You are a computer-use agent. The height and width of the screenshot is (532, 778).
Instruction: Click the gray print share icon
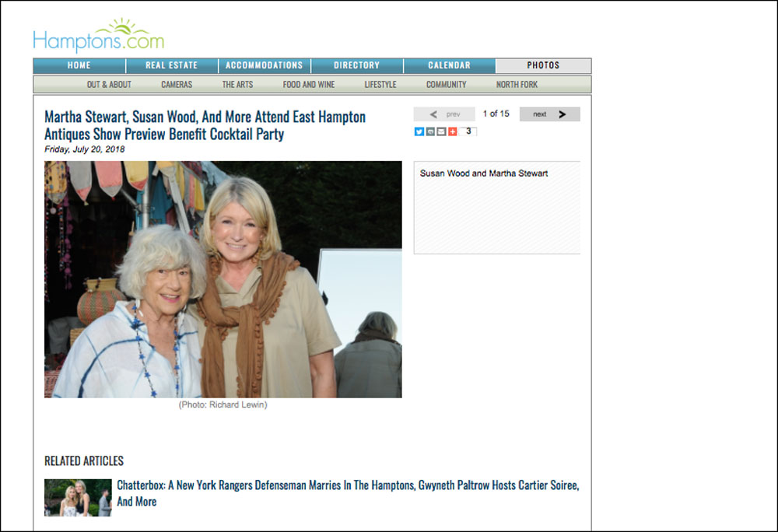430,131
